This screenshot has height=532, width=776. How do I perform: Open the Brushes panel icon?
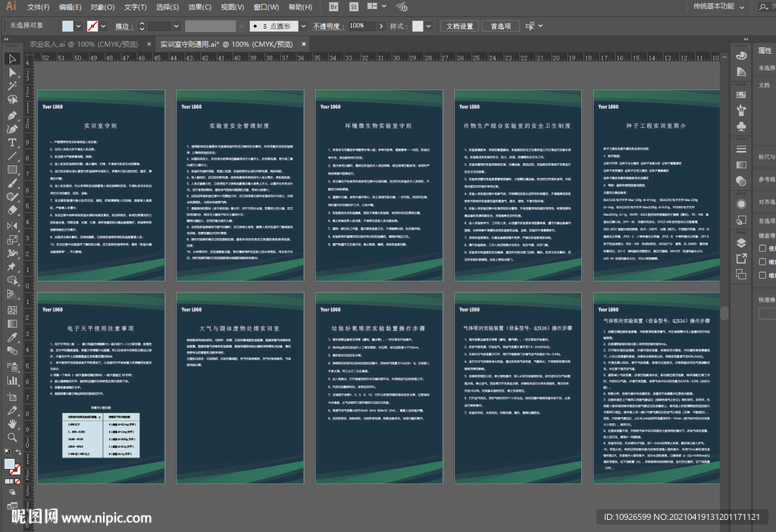click(x=741, y=110)
